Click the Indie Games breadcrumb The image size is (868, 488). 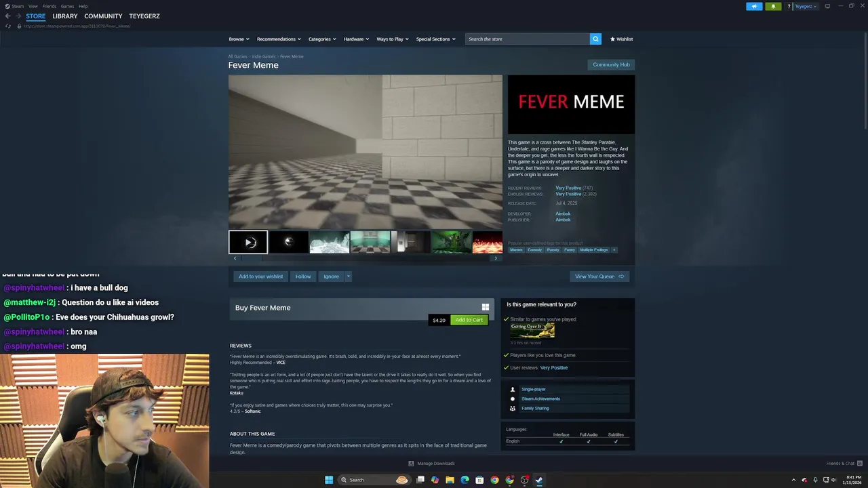(264, 56)
